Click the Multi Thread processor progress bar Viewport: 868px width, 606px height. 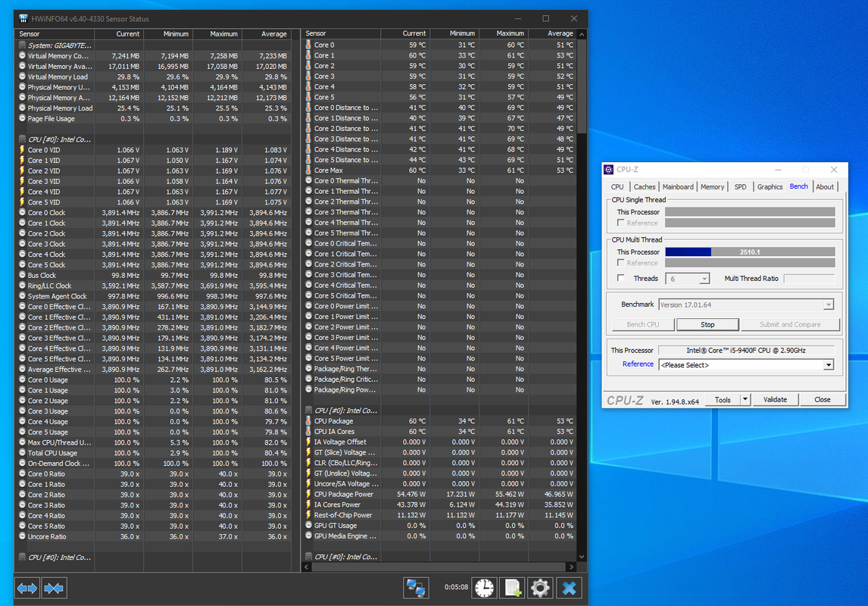pyautogui.click(x=750, y=251)
